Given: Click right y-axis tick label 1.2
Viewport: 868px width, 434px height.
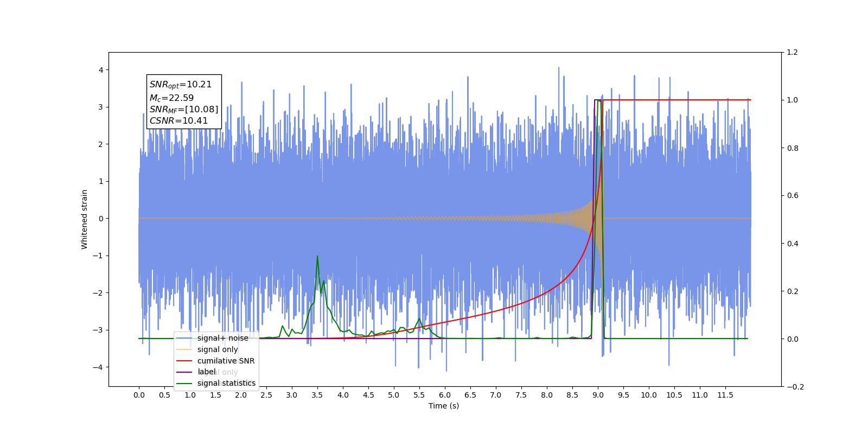Looking at the screenshot, I should (x=792, y=53).
